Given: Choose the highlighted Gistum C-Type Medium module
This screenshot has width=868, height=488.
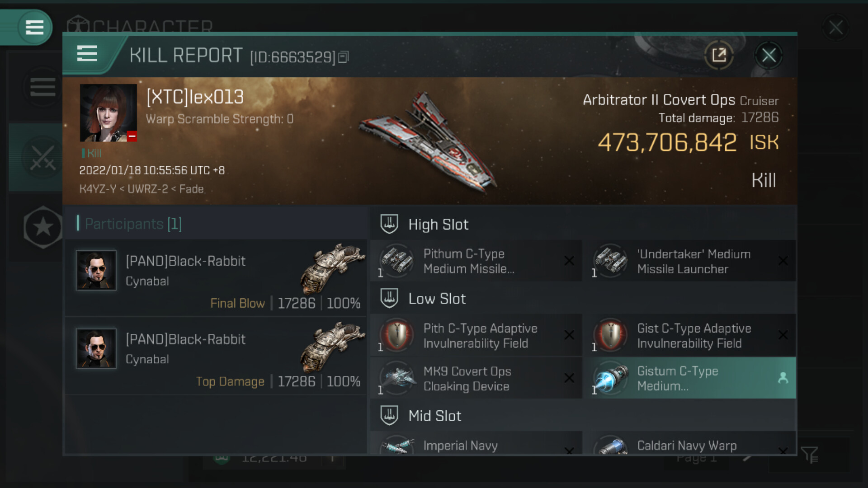Looking at the screenshot, I should coord(690,378).
